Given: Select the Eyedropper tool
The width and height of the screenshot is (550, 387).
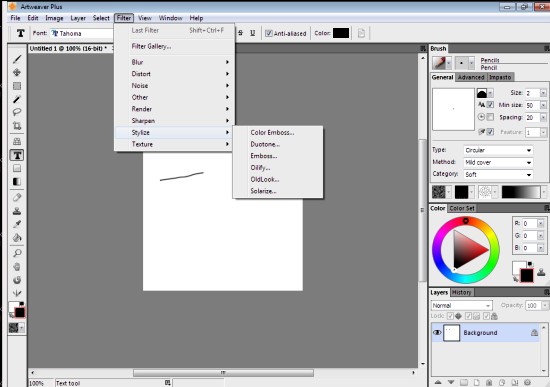Looking at the screenshot, I should (17, 224).
